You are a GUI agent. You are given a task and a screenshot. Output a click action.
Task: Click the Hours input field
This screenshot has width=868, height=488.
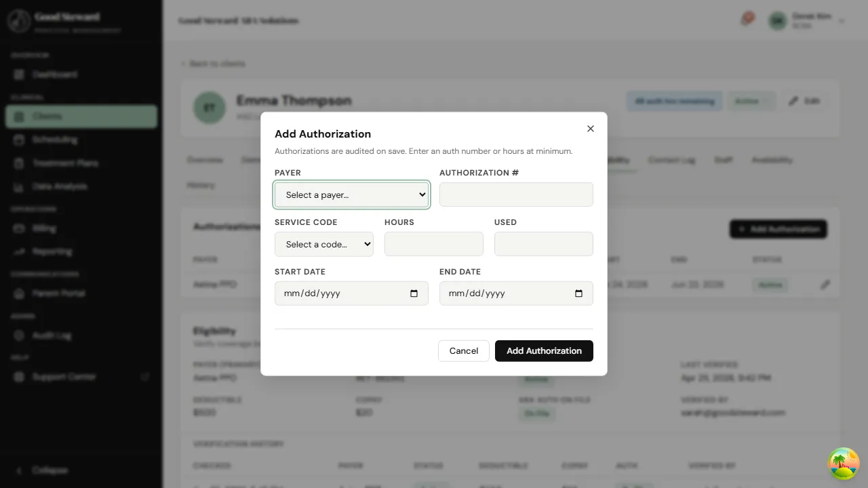[433, 244]
